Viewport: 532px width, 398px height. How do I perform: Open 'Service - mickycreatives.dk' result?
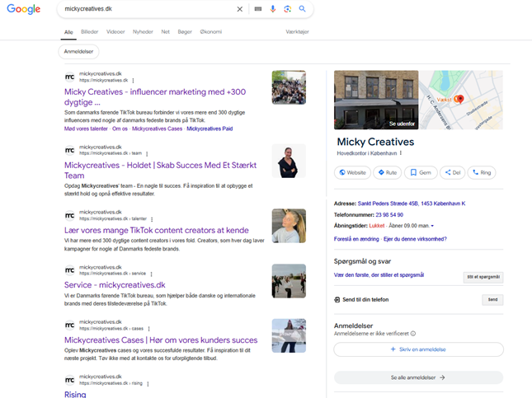[115, 285]
